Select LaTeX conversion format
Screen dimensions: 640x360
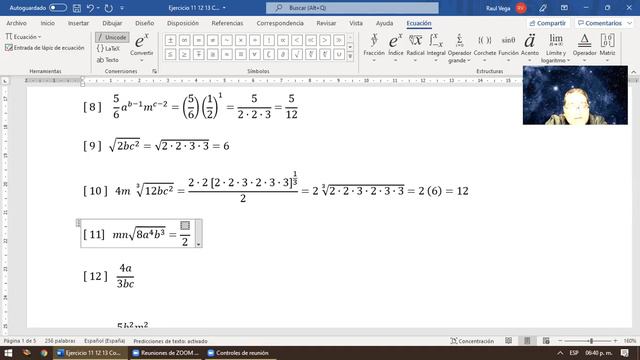[108, 49]
